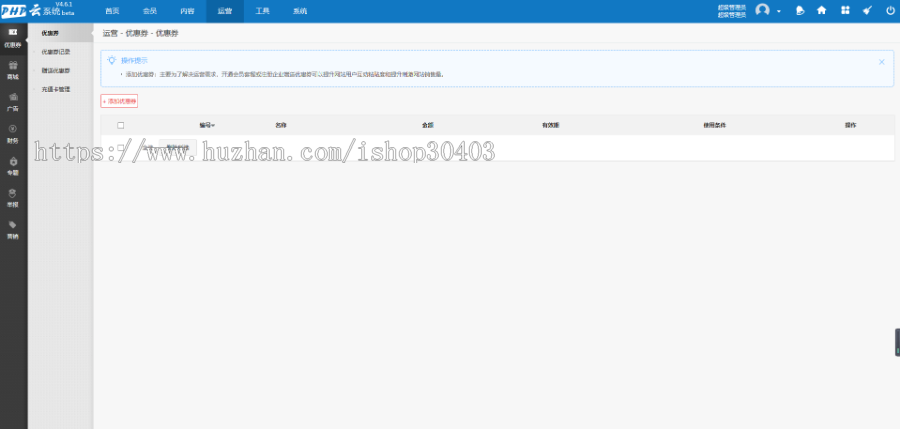Expand the dropdown arrow beside the avatar

[779, 11]
